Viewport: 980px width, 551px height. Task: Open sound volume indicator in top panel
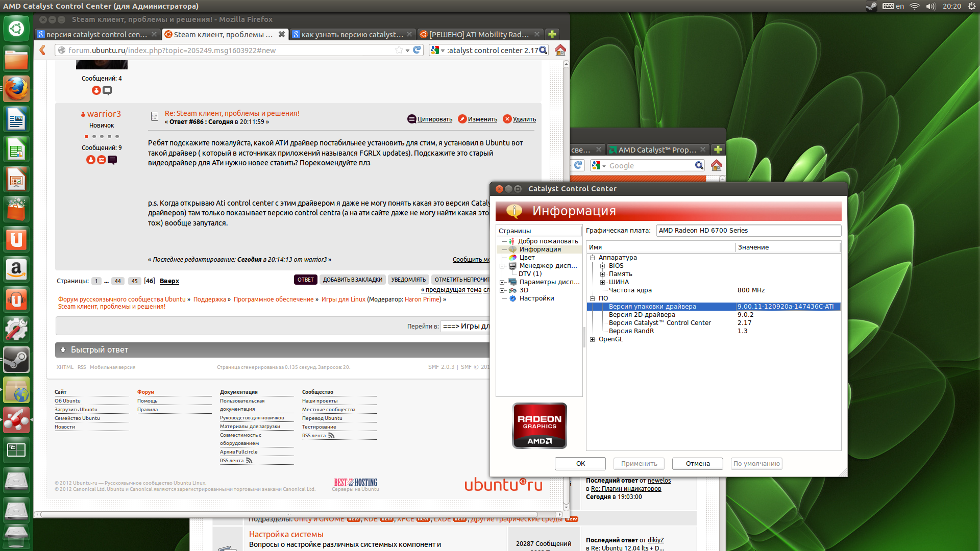pos(931,6)
